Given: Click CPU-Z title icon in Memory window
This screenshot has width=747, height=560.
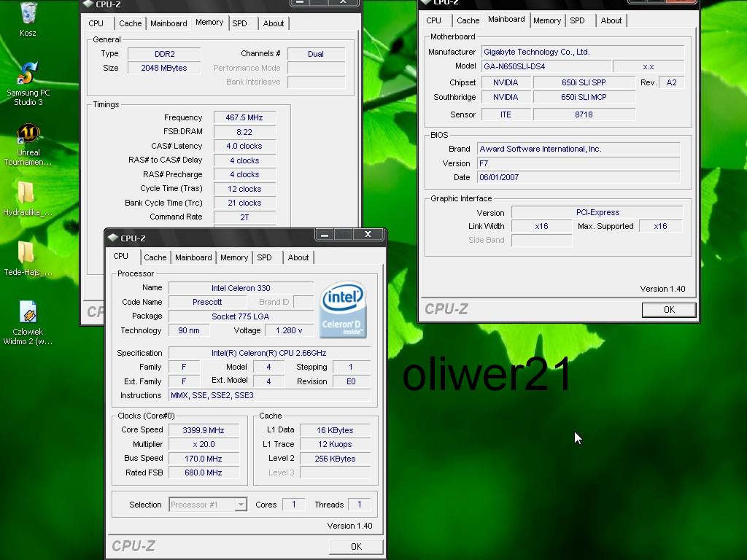Looking at the screenshot, I should click(88, 4).
